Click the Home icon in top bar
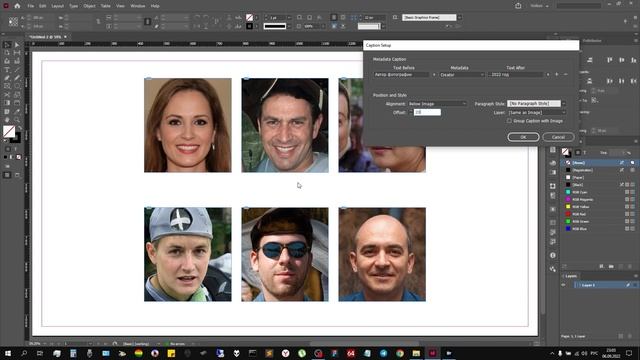The image size is (640, 360). pos(17,6)
